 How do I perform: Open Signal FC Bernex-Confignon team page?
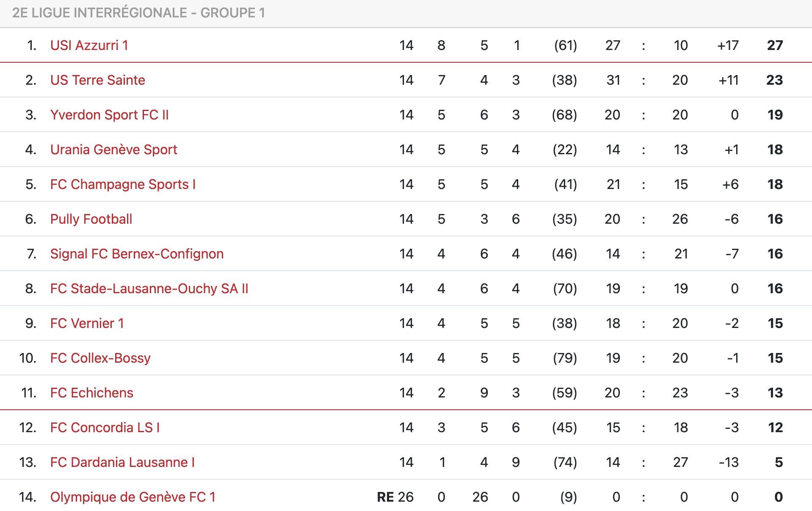(137, 254)
